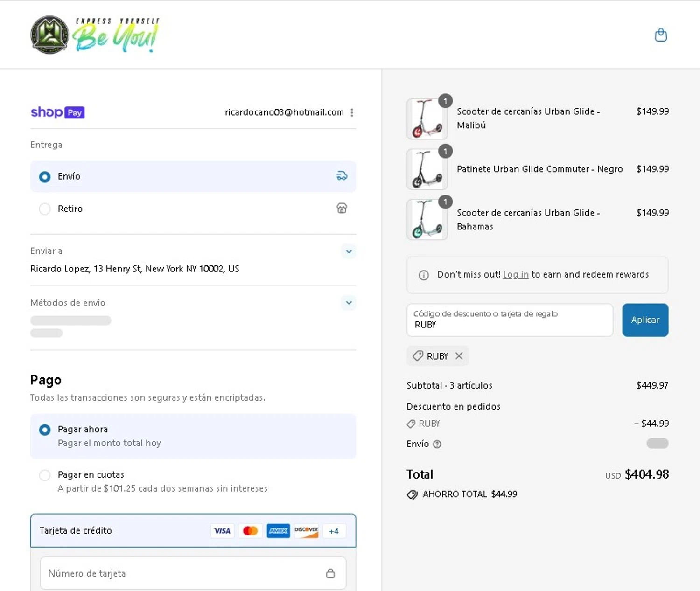The height and width of the screenshot is (591, 700).
Task: Click the lock icon in card number field
Action: point(330,573)
